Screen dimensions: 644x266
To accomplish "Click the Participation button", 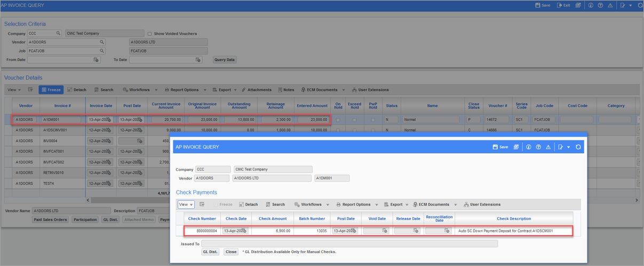I will (85, 220).
